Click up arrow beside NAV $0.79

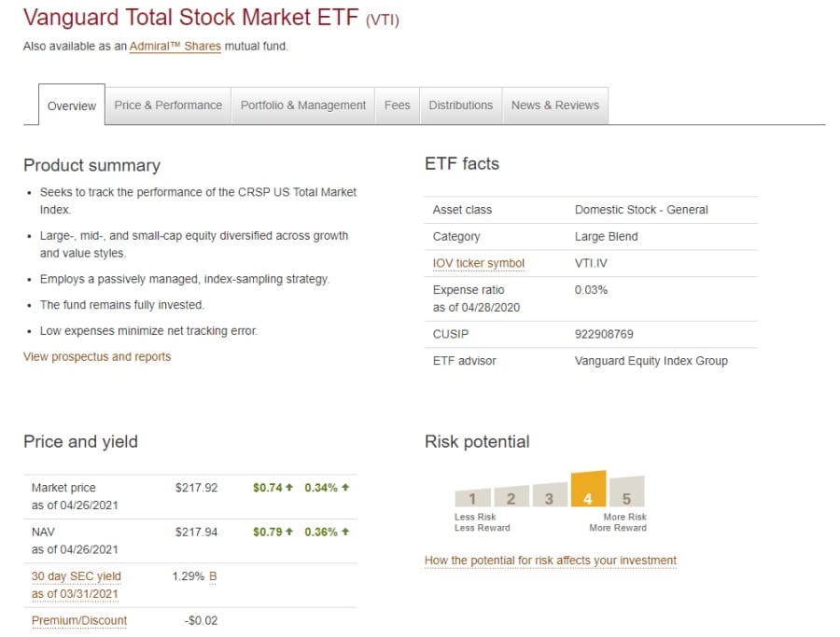(289, 532)
